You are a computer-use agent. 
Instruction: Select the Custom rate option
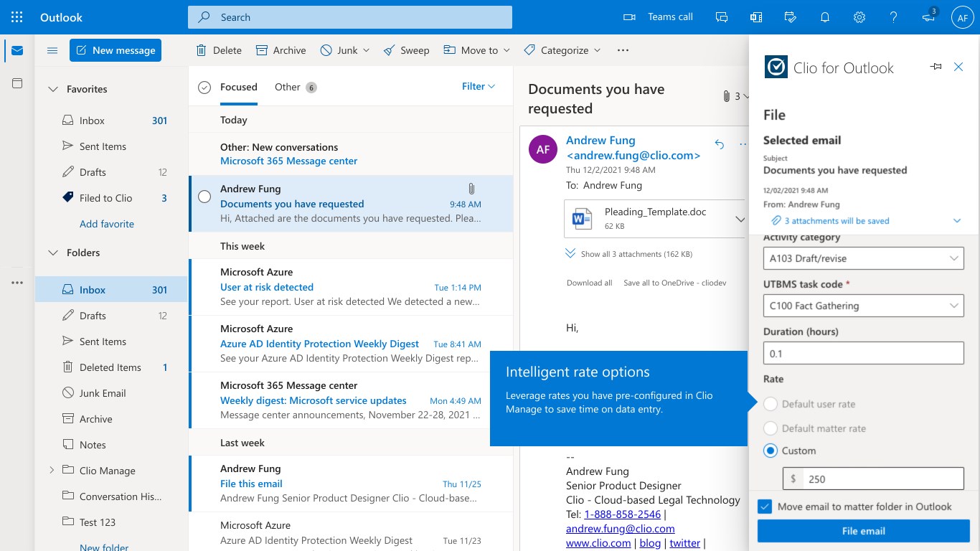[771, 451]
